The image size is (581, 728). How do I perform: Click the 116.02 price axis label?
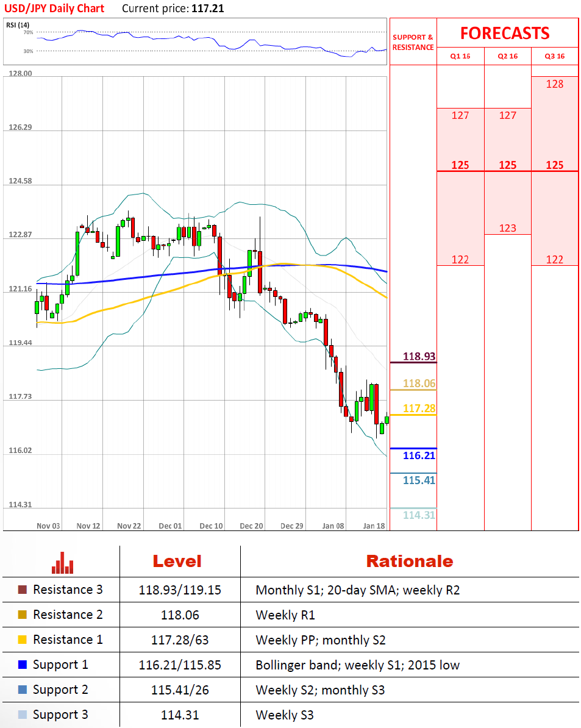[x=20, y=451]
